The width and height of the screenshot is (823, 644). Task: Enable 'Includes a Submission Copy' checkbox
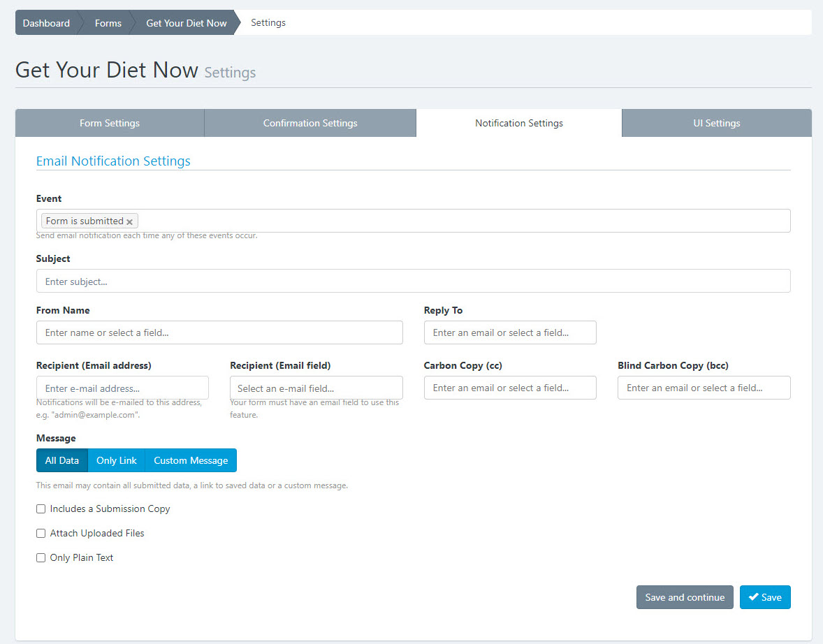coord(41,509)
